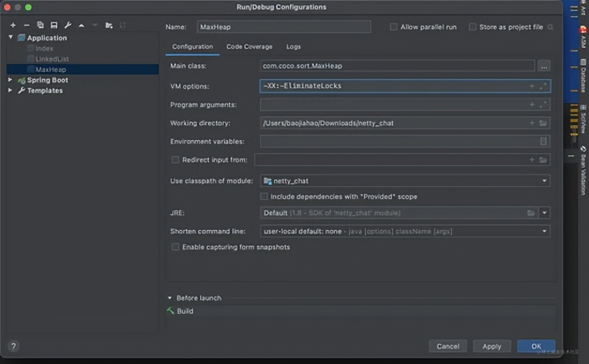589x364 pixels.
Task: Browse for working directory folder icon
Action: point(543,123)
